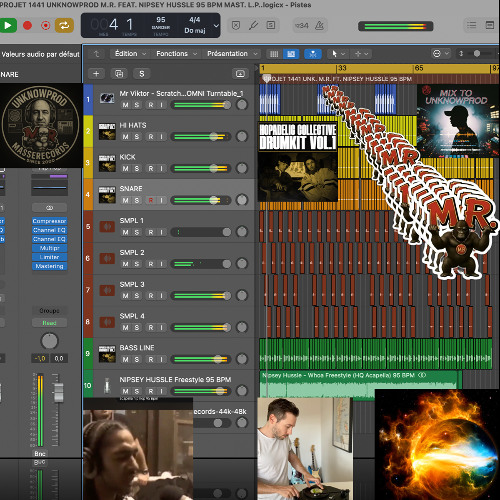
Task: Click the Bnc bounce button
Action: coord(40,454)
